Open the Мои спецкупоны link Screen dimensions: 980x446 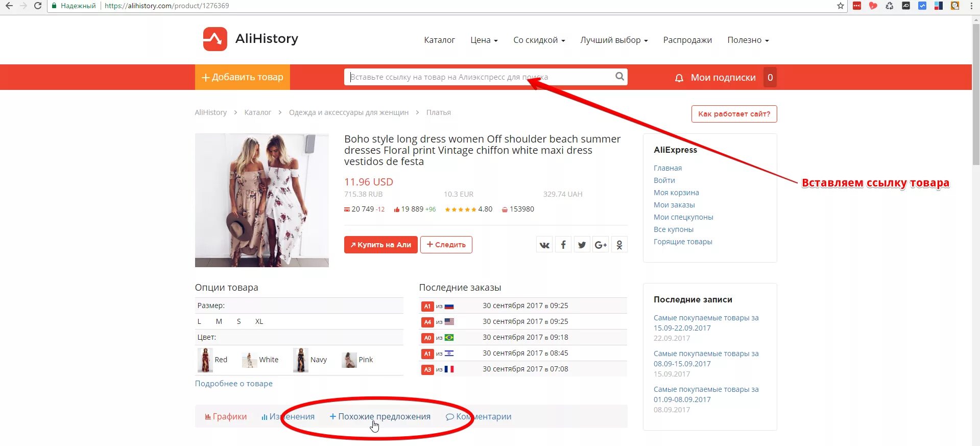(683, 217)
